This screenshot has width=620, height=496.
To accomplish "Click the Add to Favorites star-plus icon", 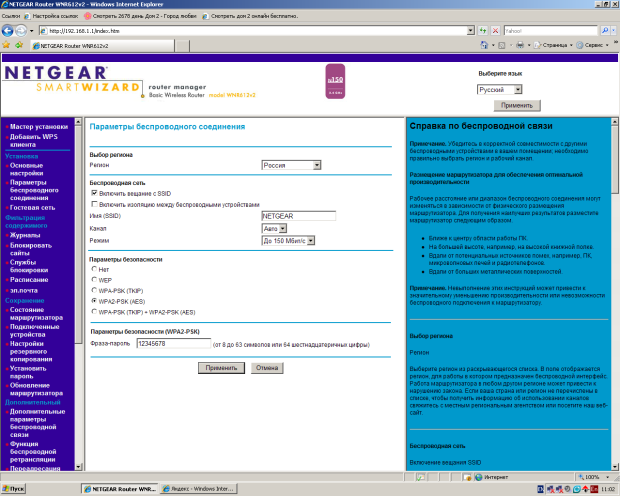I will click(19, 45).
